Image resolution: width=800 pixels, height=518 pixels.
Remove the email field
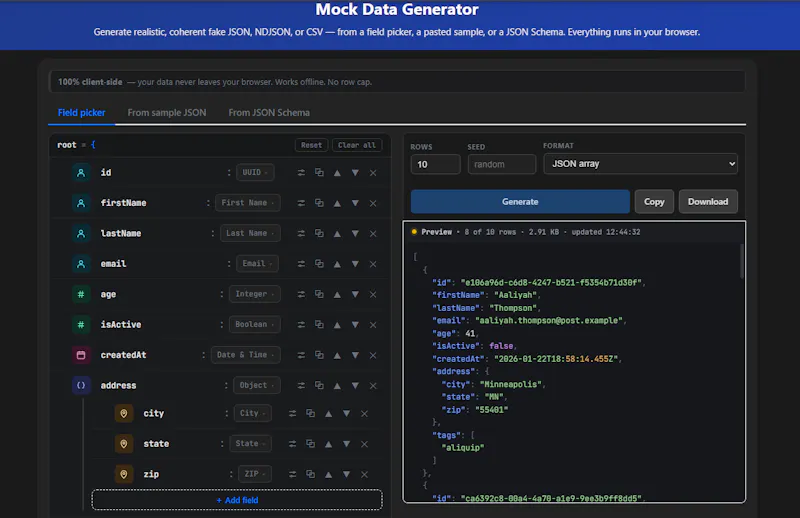[x=373, y=264]
